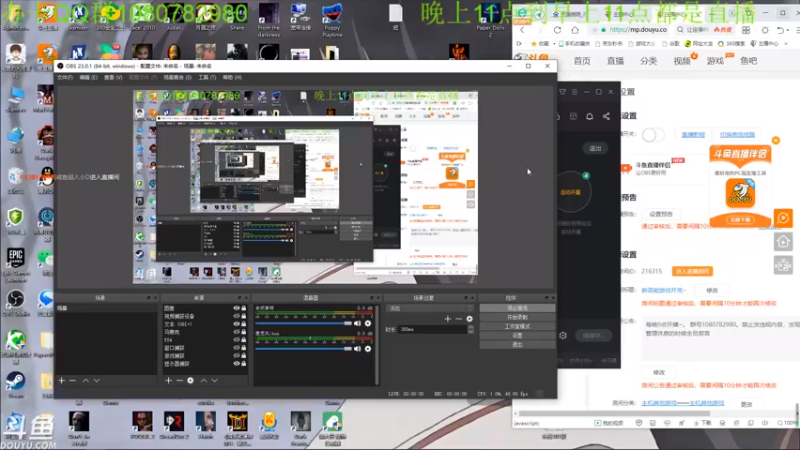Mute the 麦克风/Aux speaker icon
Screen dimensions: 800x450
pos(357,349)
